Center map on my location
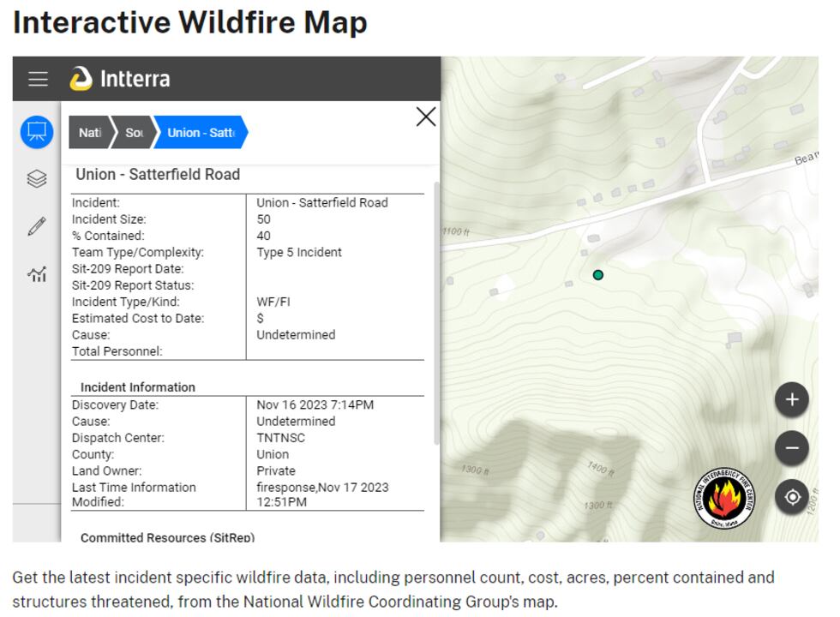This screenshot has height=617, width=840. [x=792, y=497]
